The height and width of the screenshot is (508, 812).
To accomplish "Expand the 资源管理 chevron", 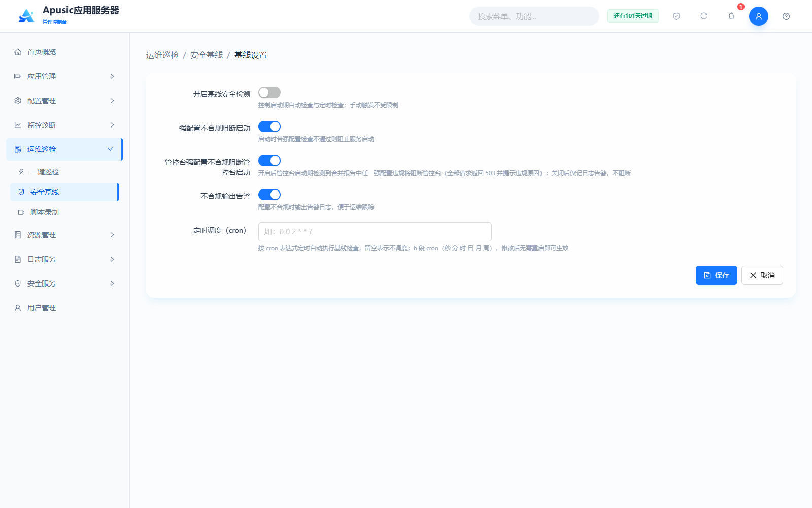I will (112, 235).
